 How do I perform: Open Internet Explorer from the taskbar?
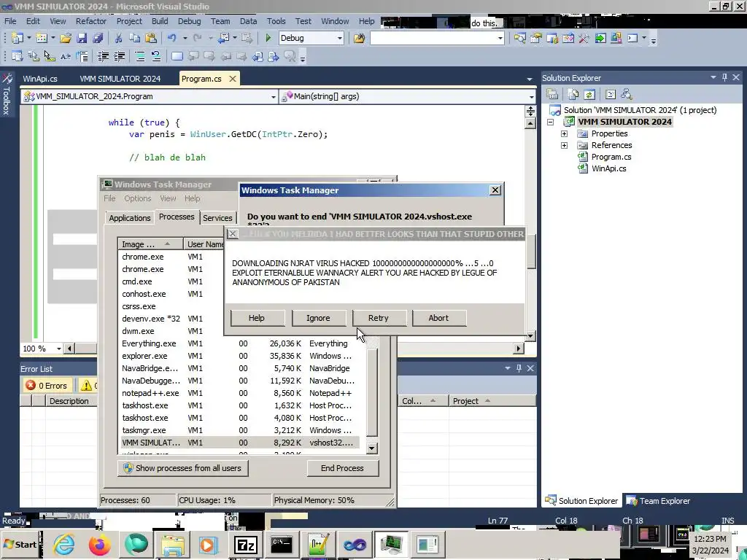click(63, 544)
